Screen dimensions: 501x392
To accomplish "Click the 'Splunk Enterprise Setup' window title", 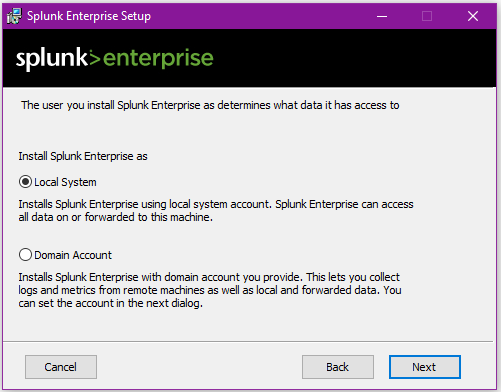I will coord(89,16).
